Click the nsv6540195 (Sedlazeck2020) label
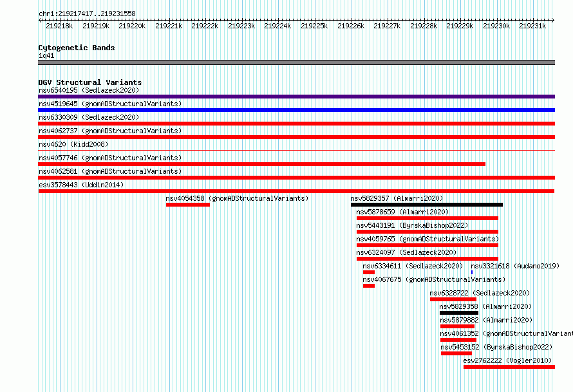Viewport: 573px width, 392px height. coord(89,90)
